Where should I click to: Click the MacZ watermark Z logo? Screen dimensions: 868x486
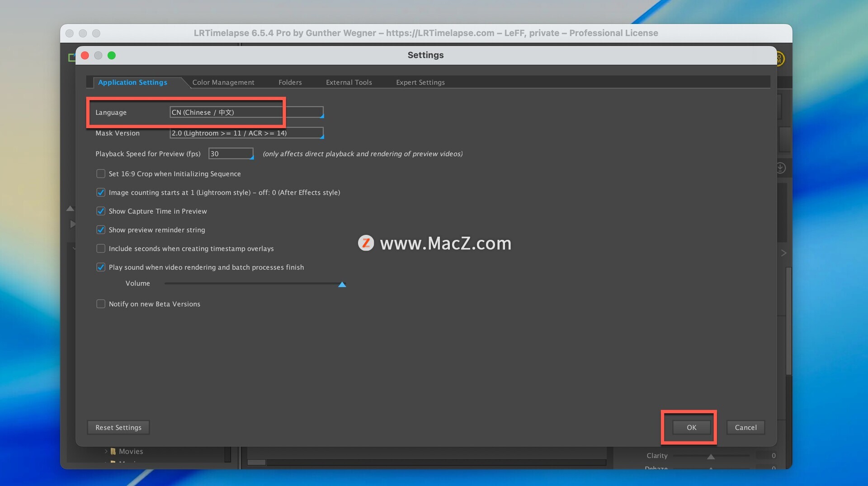pos(366,243)
